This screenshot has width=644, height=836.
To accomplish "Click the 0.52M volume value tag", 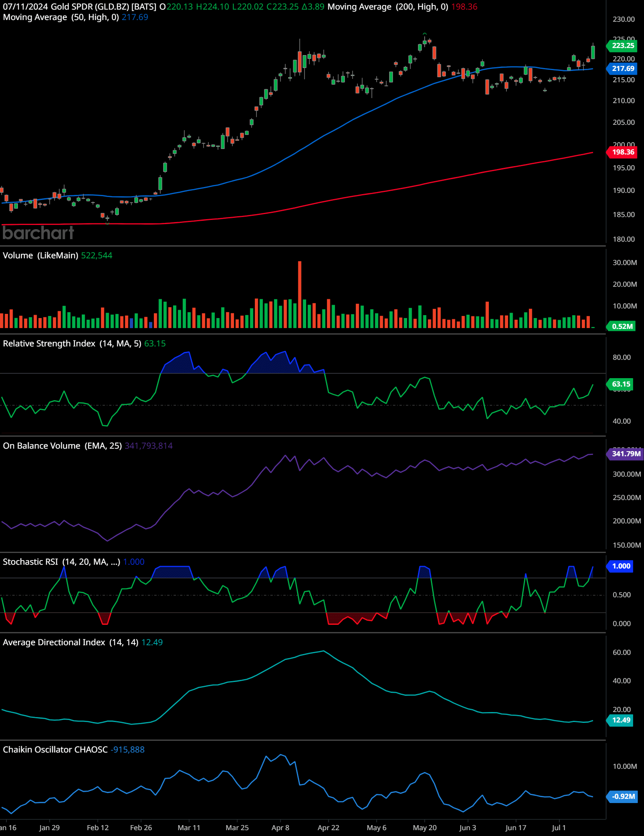I will [621, 326].
